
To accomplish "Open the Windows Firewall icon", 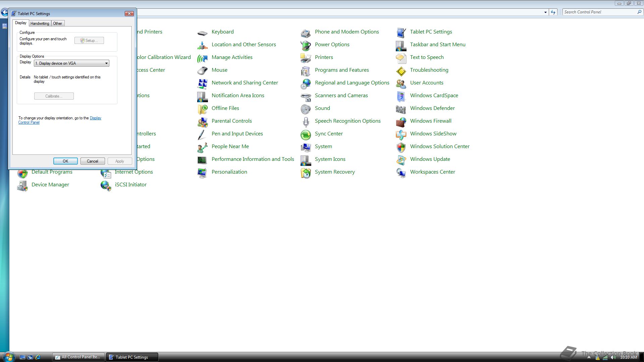I will [x=401, y=122].
